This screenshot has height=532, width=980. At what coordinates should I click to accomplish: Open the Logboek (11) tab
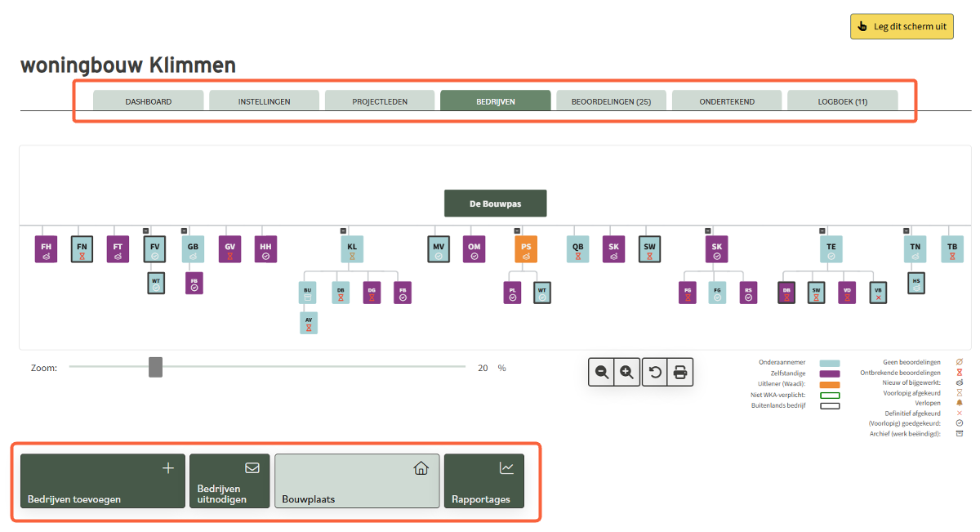pos(842,101)
